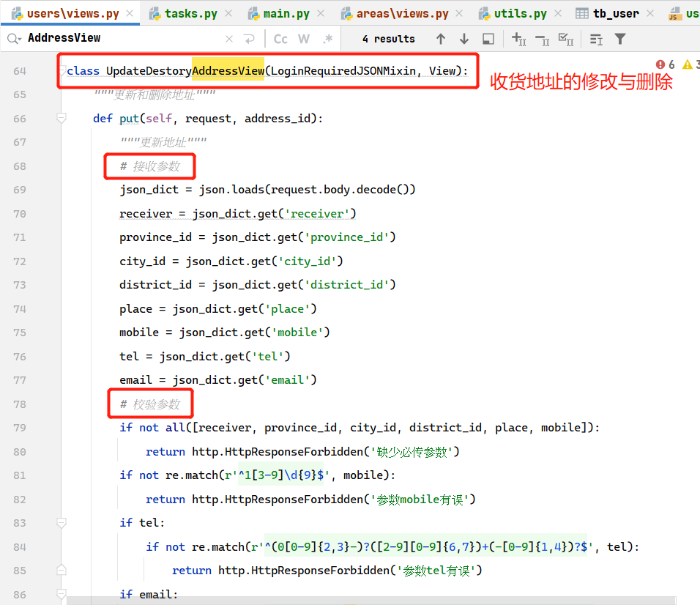Go to next search occurrence
Image resolution: width=700 pixels, height=605 pixels.
click(x=464, y=40)
